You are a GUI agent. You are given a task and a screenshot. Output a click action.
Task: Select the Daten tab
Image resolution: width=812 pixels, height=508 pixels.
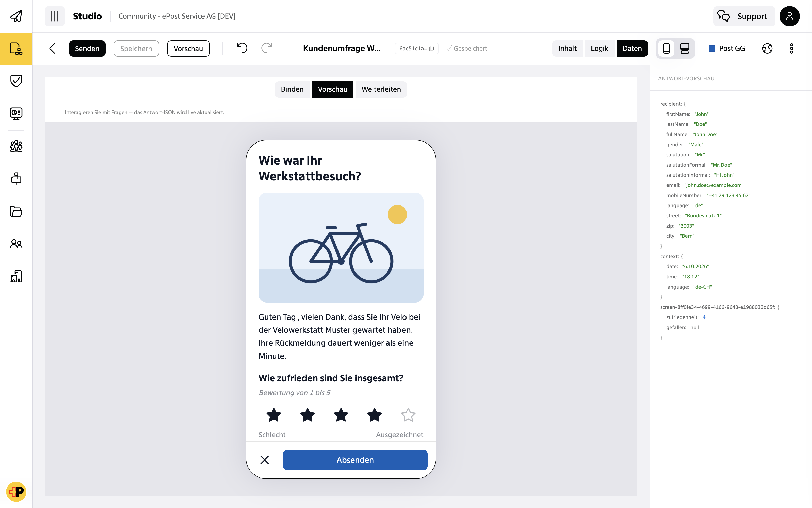coord(632,48)
